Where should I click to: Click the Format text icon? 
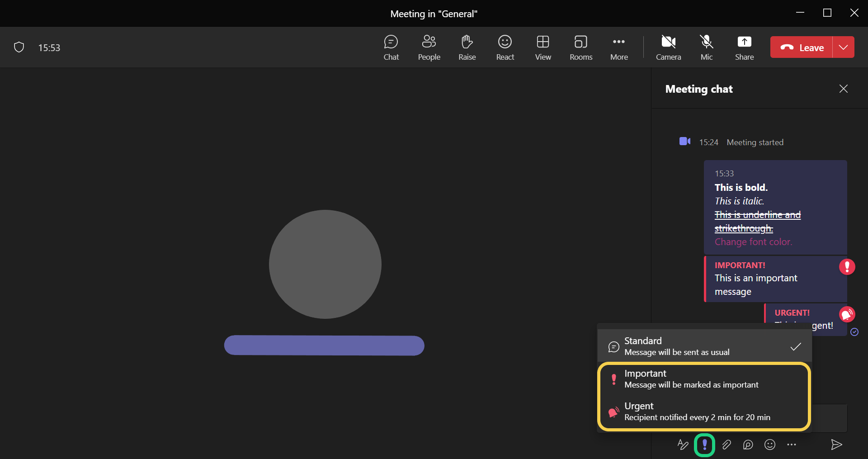(x=683, y=445)
